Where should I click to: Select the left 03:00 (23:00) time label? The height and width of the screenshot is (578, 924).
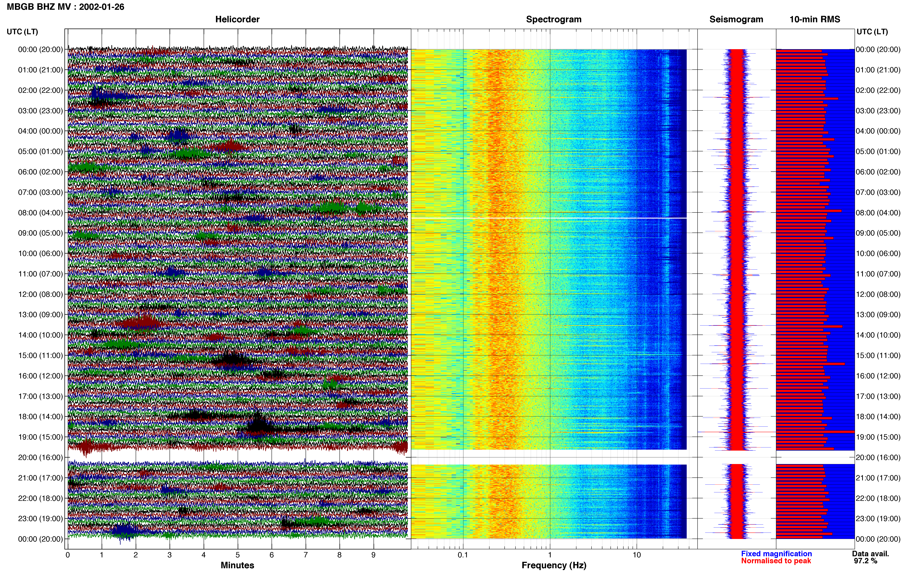(x=41, y=111)
